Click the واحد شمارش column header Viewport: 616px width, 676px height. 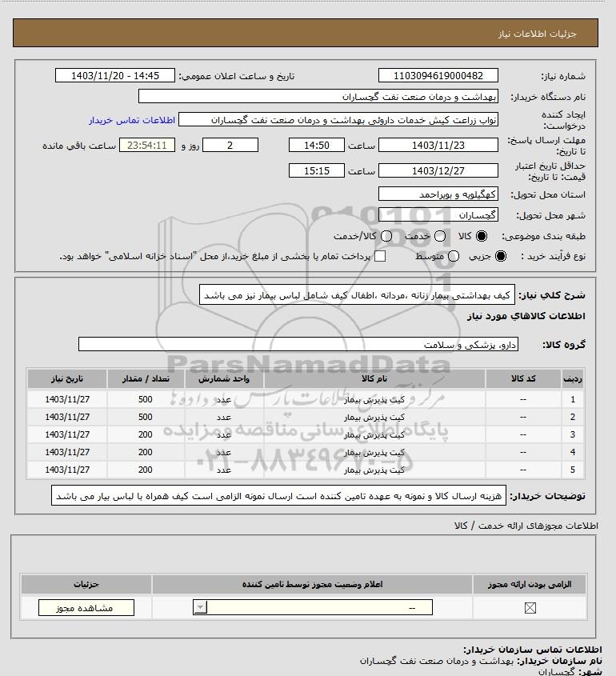[224, 378]
